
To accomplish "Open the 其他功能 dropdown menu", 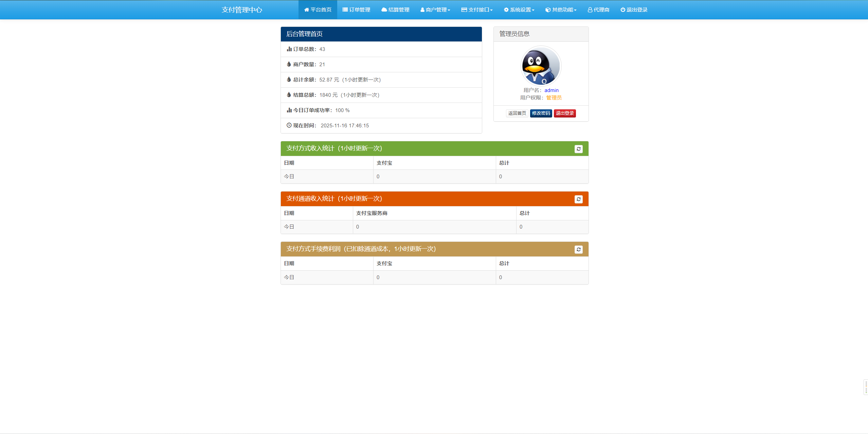I will [561, 10].
